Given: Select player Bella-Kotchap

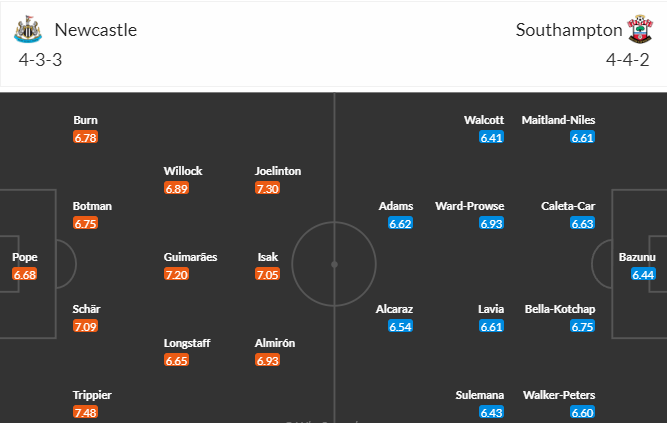Looking at the screenshot, I should pyautogui.click(x=560, y=309).
